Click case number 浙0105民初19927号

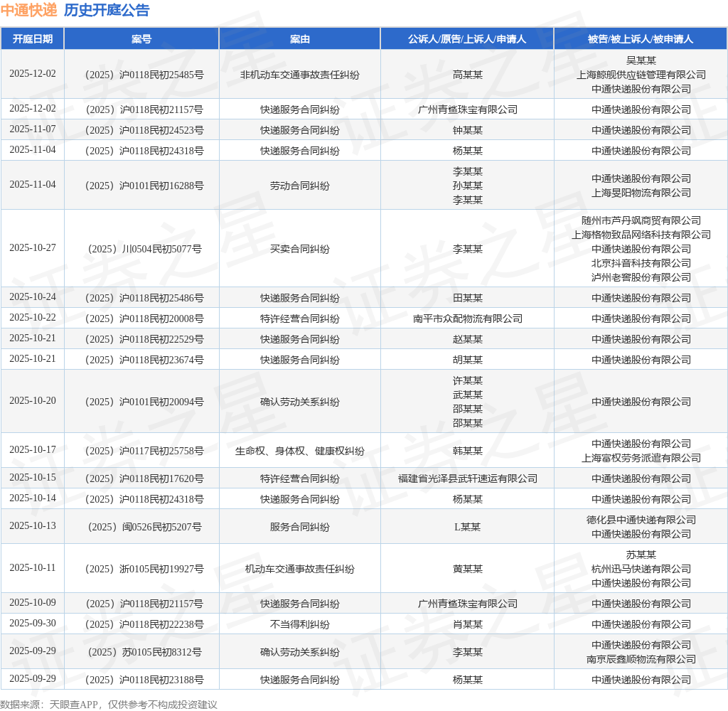(x=144, y=569)
